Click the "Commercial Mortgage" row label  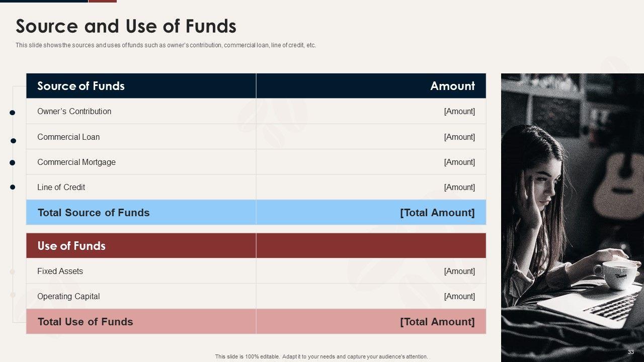[x=76, y=162]
